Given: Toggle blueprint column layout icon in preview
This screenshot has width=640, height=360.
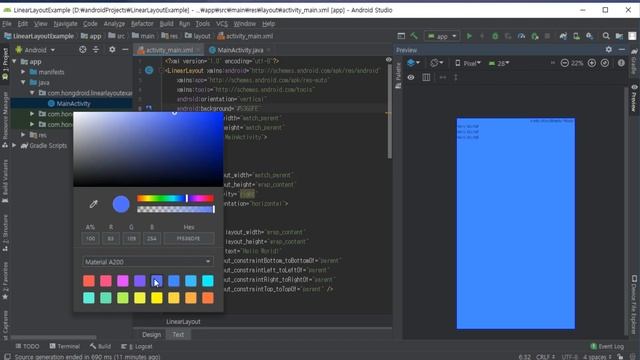Looking at the screenshot, I should coord(426,77).
